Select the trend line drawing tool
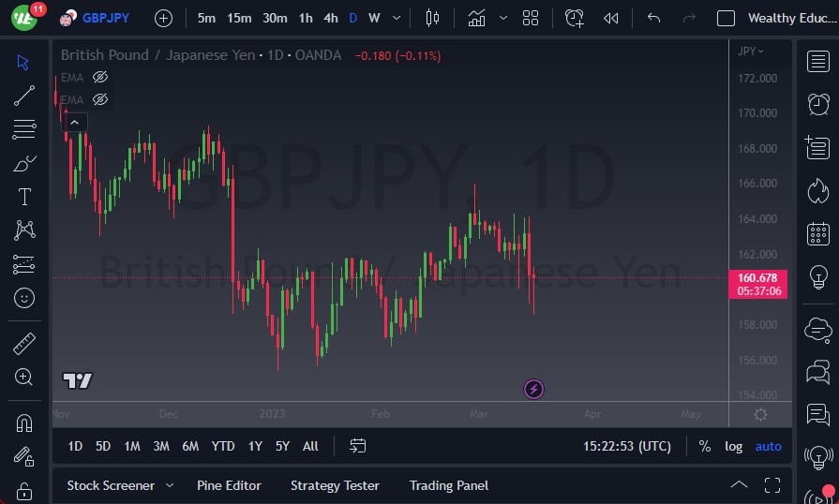 [x=24, y=95]
